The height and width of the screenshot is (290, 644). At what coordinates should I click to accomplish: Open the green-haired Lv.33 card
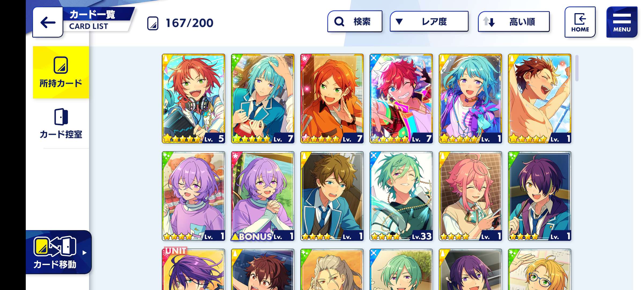pyautogui.click(x=401, y=196)
